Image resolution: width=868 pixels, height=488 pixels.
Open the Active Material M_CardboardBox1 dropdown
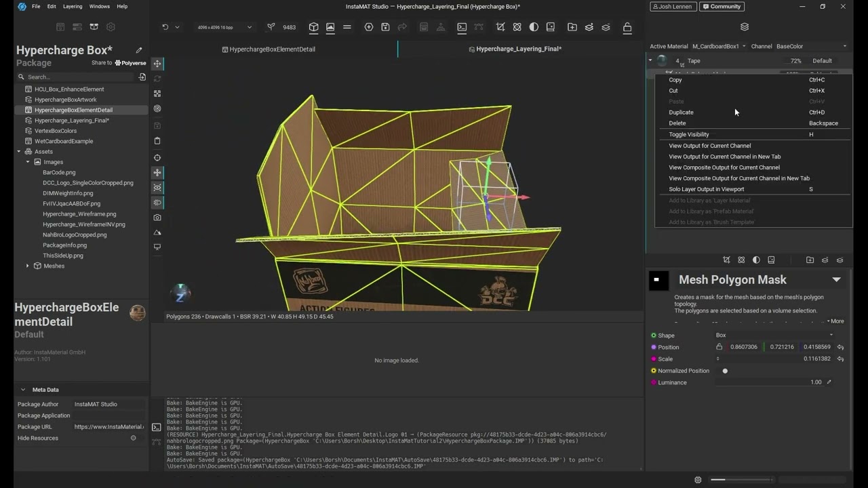click(719, 46)
